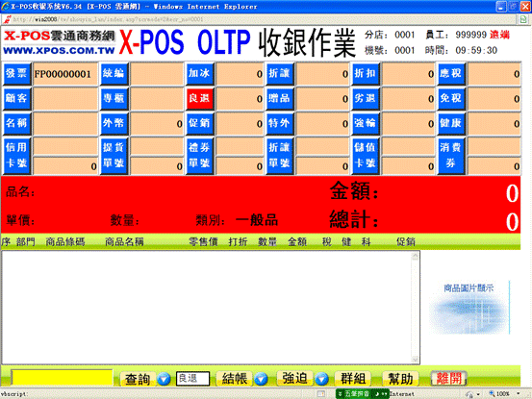This screenshot has height=399, width=532.
Task: Open the 折扣 discount button
Action: [x=366, y=74]
